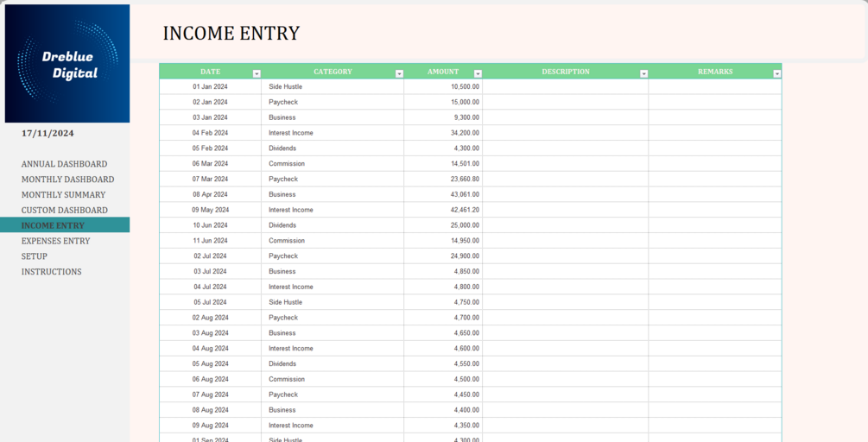Click the Dividends category for 10 Jun 2024
Viewport: 868px width, 442px height.
click(x=333, y=225)
